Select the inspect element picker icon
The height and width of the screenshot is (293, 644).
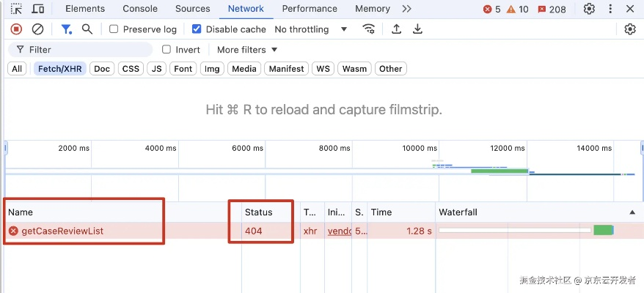[16, 9]
